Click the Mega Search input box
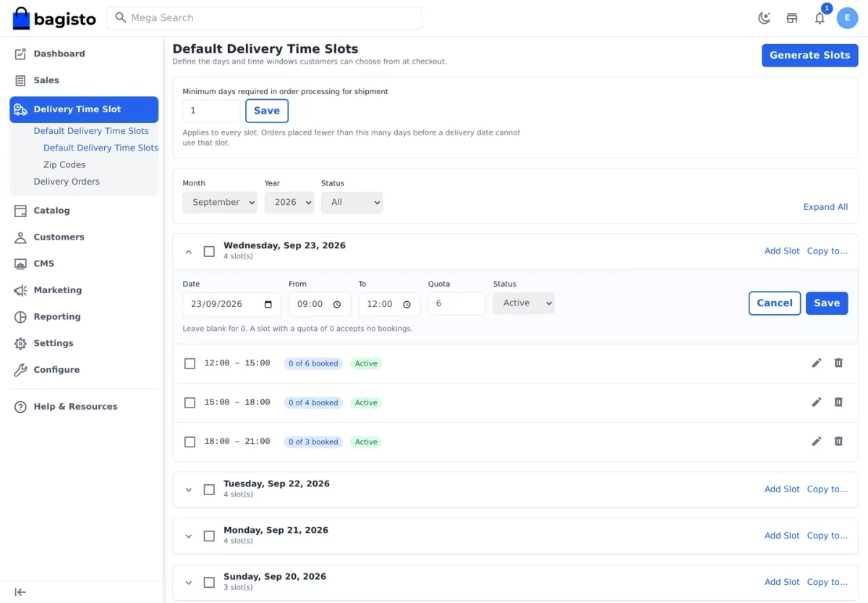 (x=264, y=18)
